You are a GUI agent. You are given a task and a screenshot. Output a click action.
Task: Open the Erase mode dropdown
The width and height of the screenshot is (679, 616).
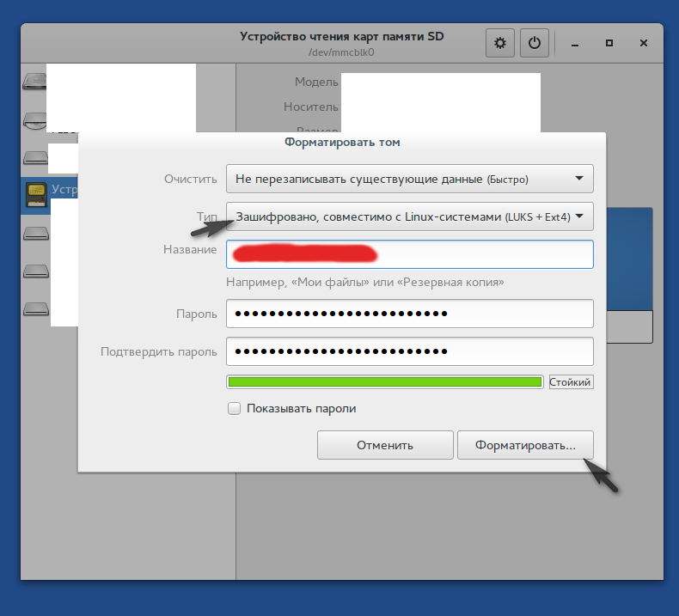click(x=410, y=179)
